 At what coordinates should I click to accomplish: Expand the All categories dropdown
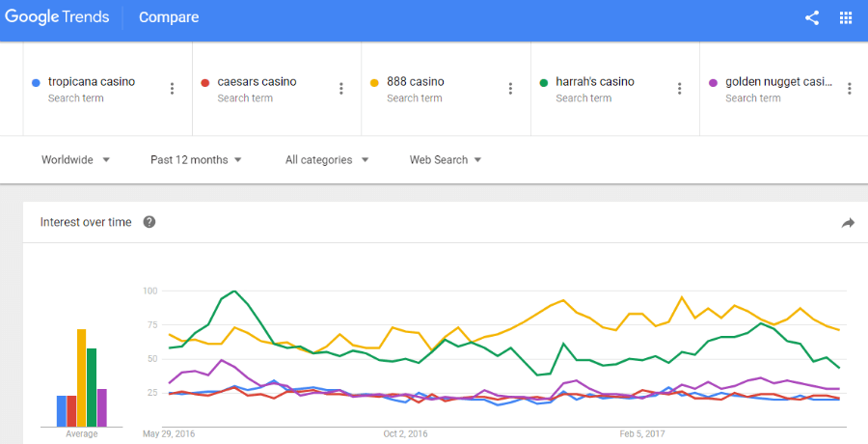pos(327,159)
